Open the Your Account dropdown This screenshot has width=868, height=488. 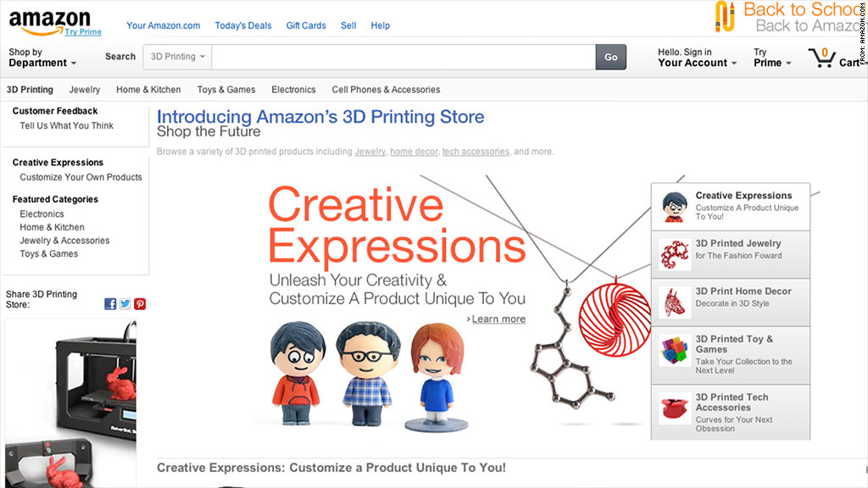click(697, 58)
